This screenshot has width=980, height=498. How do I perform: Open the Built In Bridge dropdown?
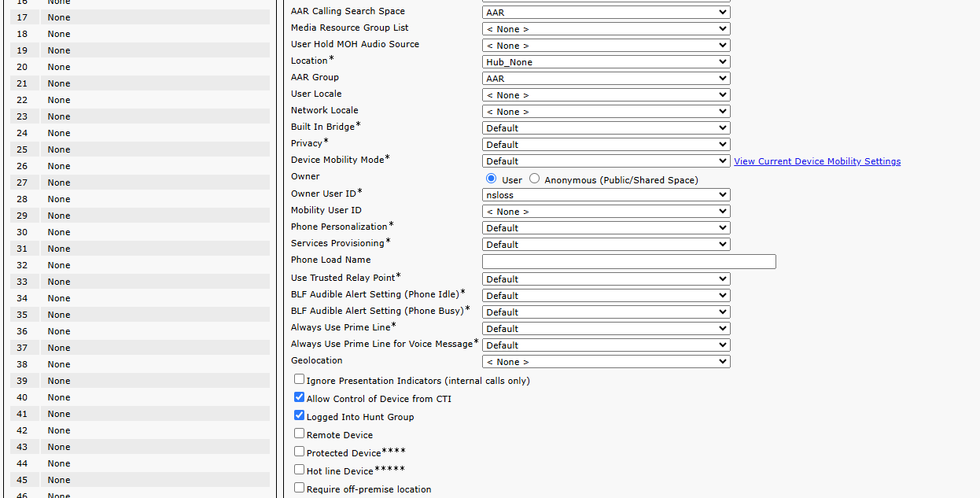(606, 127)
